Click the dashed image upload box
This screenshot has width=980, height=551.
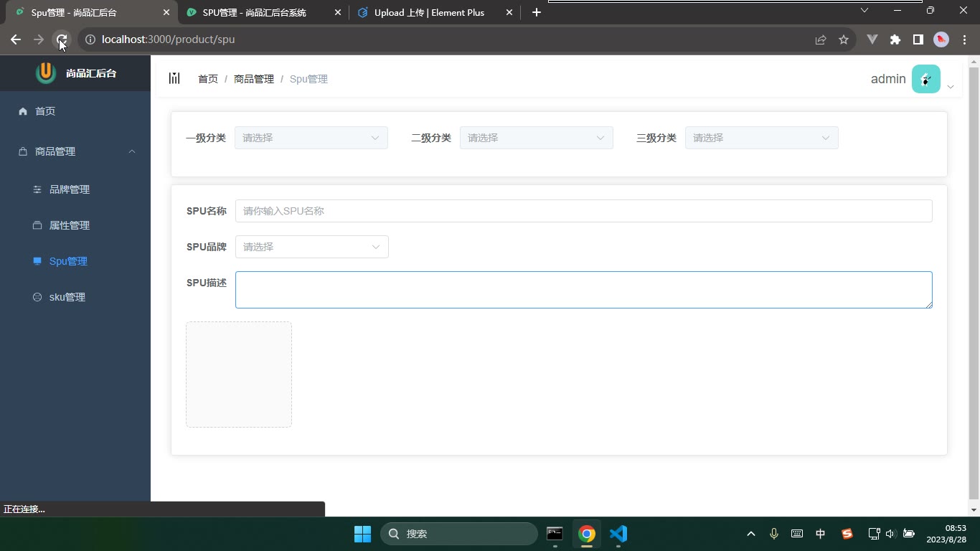tap(239, 375)
